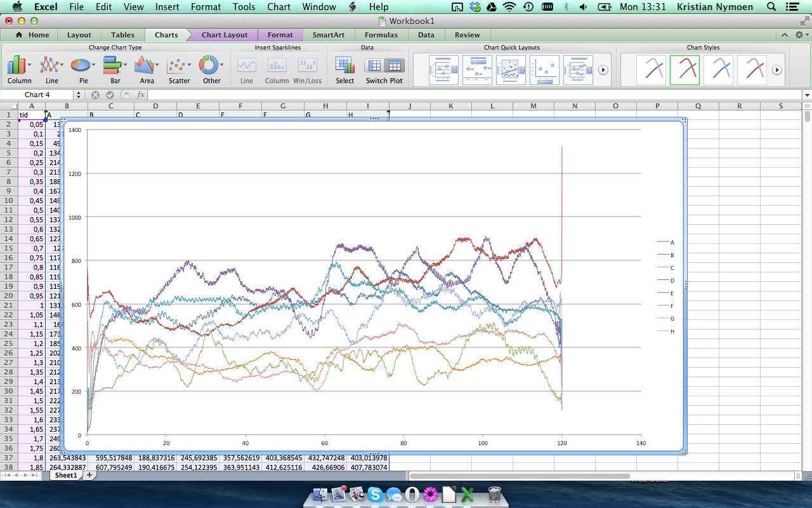
Task: Apply the third chart quick layout
Action: click(x=511, y=70)
